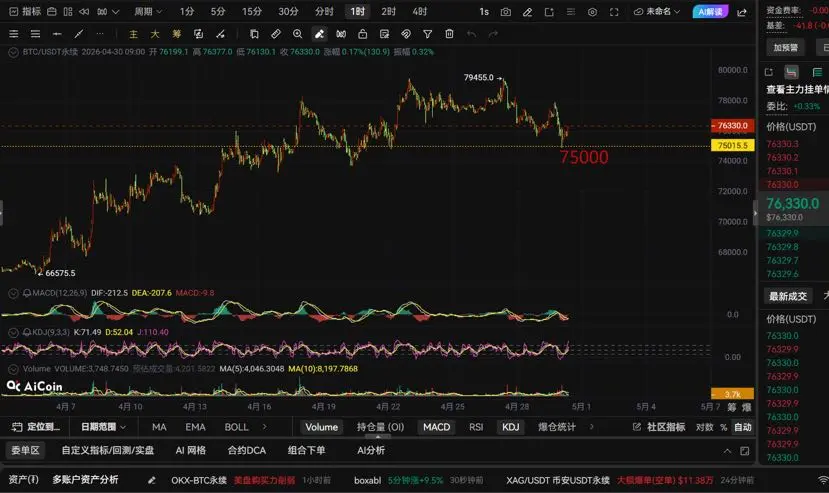The height and width of the screenshot is (493, 829).
Task: Open the multi-chart layout icon
Action: coord(68,11)
